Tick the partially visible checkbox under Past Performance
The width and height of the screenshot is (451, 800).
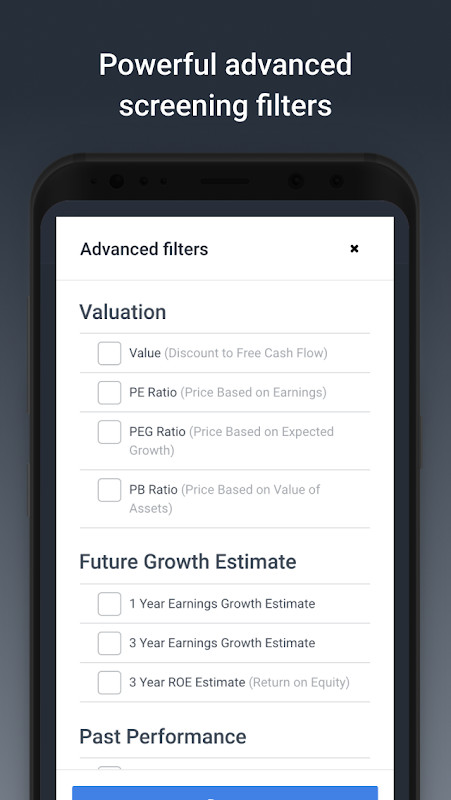point(109,768)
